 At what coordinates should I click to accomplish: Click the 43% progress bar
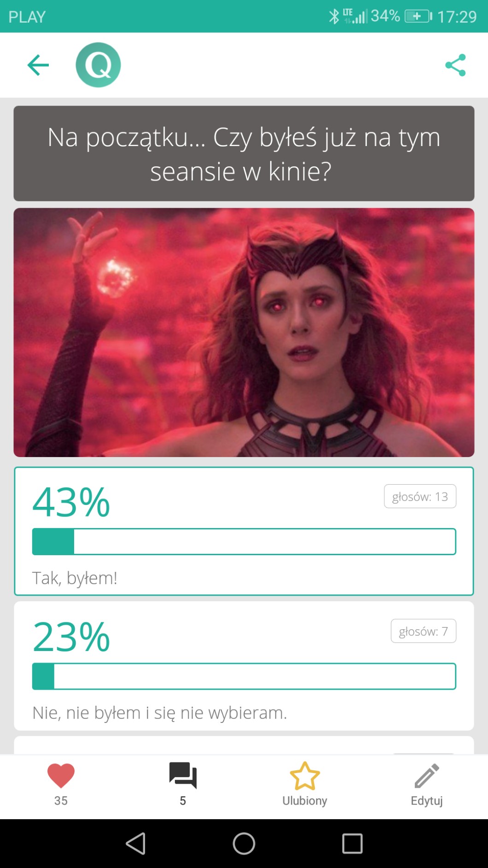(244, 542)
